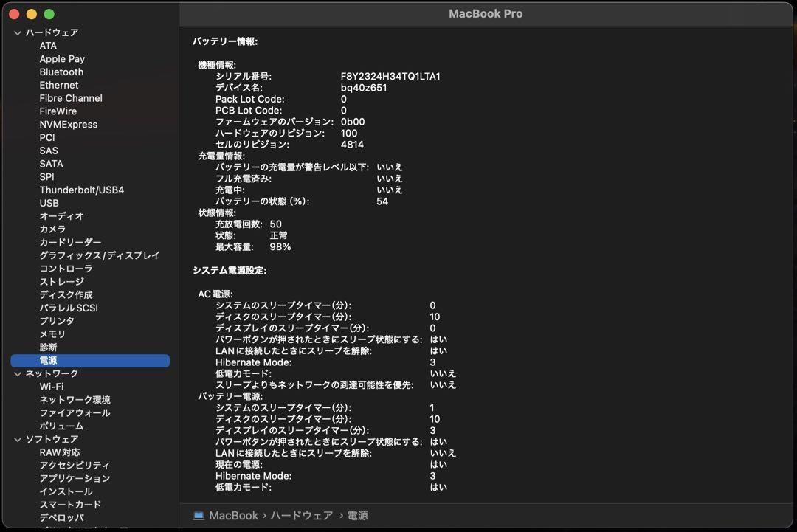Open Fibre Channel information
This screenshot has width=797, height=532.
click(x=71, y=98)
